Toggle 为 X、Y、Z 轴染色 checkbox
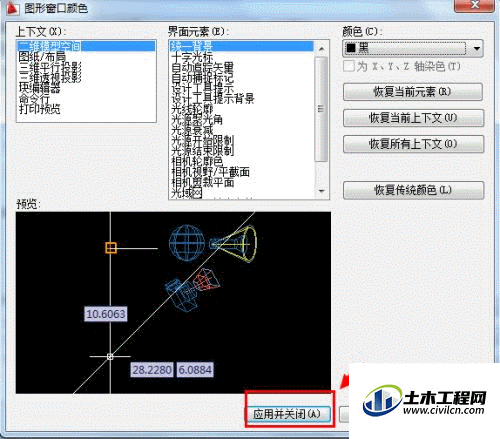The width and height of the screenshot is (500, 439). click(349, 66)
